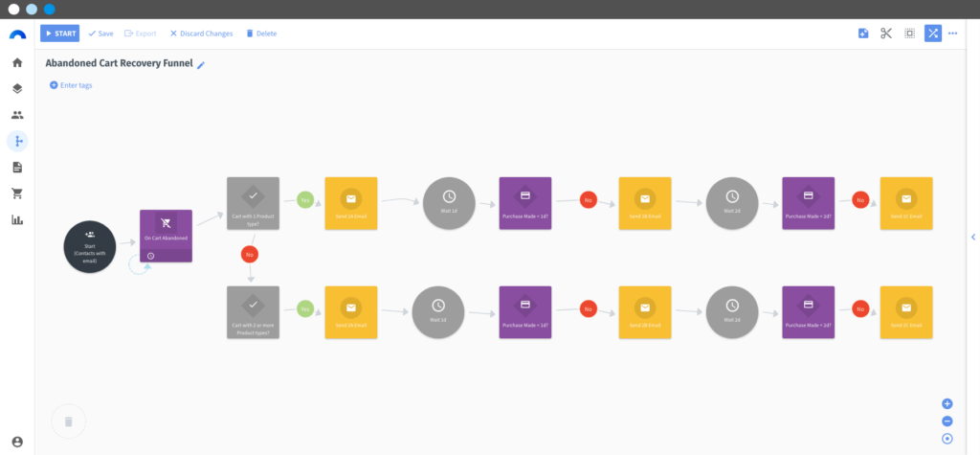Click the Delete button
Viewport: 980px width, 455px height.
click(x=261, y=34)
